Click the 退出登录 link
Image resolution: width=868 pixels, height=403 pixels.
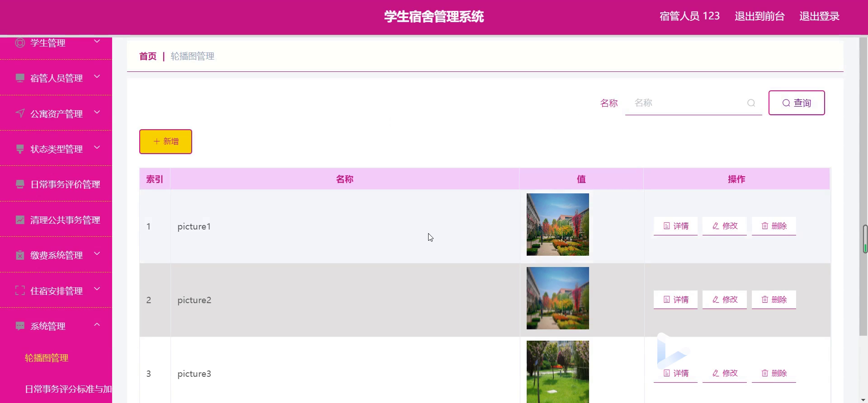pos(819,16)
